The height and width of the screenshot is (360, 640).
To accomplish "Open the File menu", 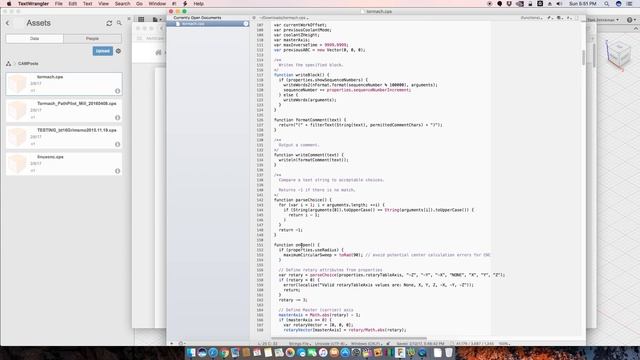I will 59,4.
